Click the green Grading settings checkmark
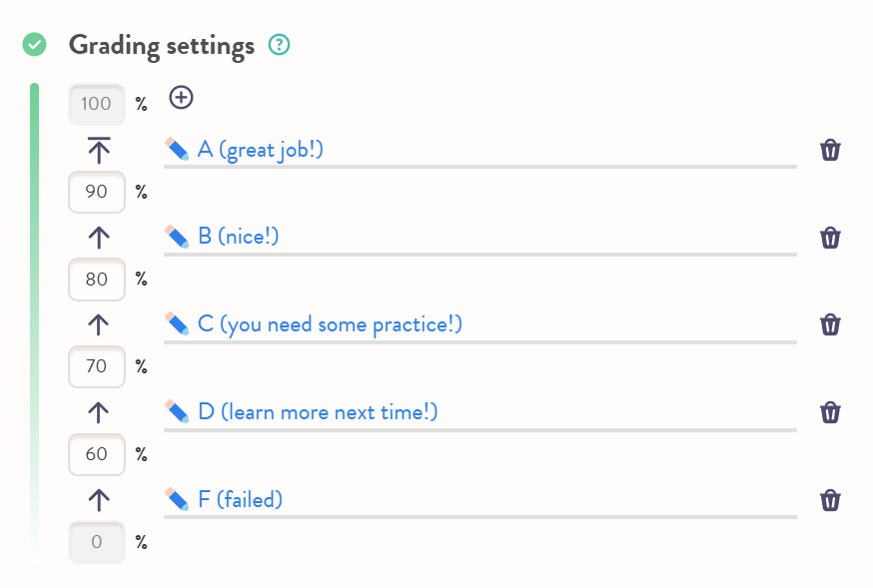 [x=35, y=45]
